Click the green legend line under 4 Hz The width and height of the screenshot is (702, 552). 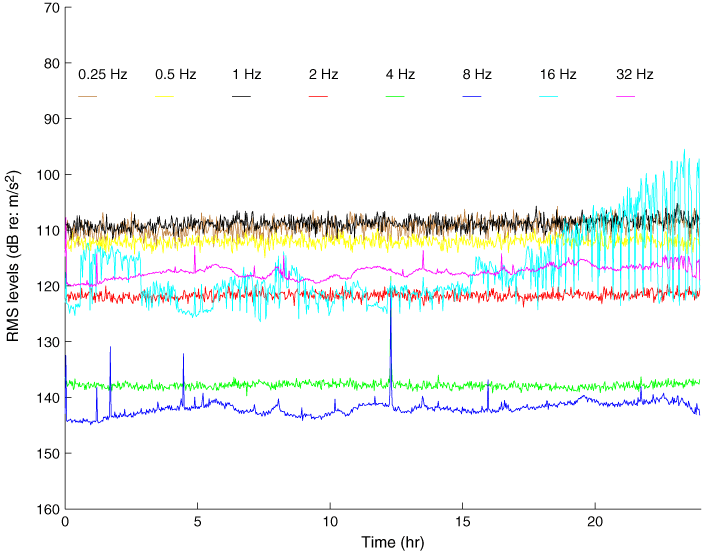(395, 96)
